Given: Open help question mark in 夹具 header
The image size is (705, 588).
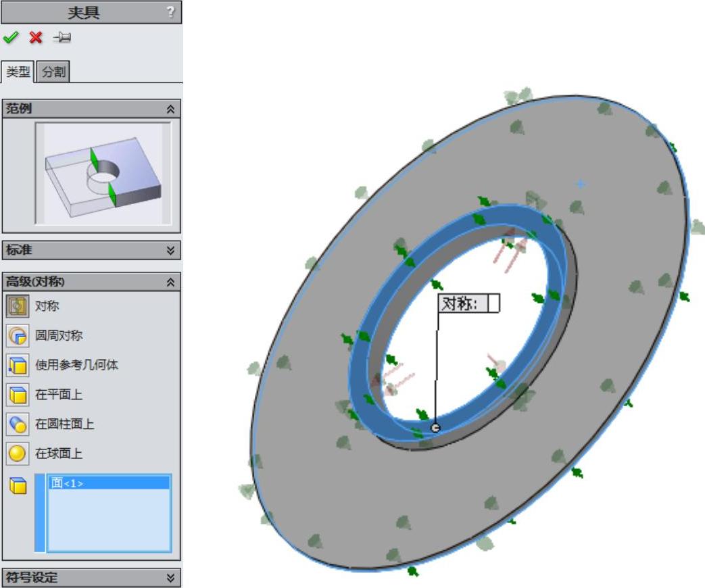Looking at the screenshot, I should tap(170, 11).
